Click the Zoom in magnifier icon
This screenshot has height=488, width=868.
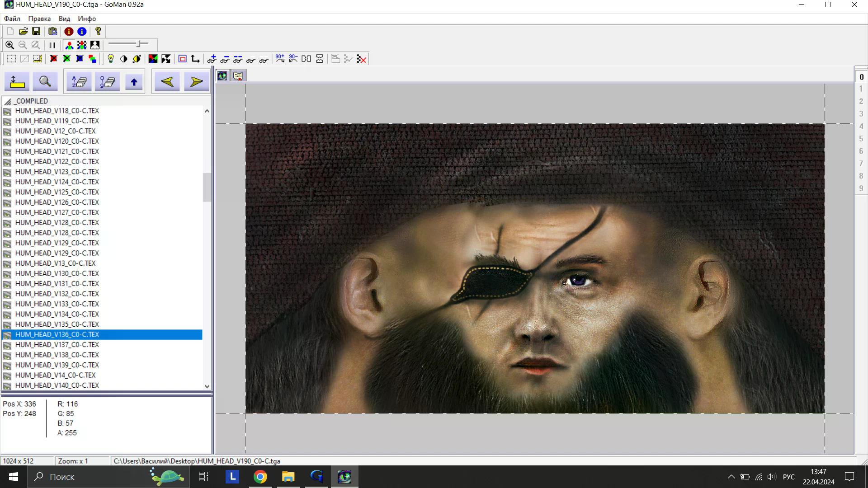pos(9,45)
